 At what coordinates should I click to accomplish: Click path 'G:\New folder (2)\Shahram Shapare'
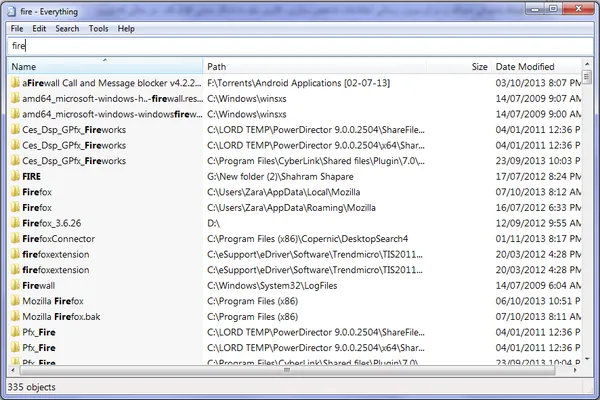(280, 176)
